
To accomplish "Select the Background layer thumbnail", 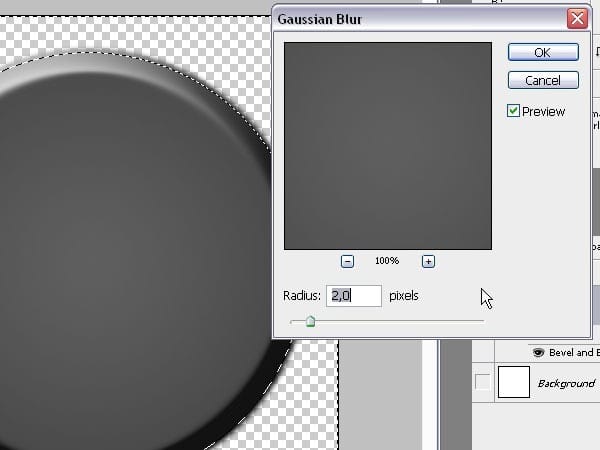I will (x=513, y=382).
